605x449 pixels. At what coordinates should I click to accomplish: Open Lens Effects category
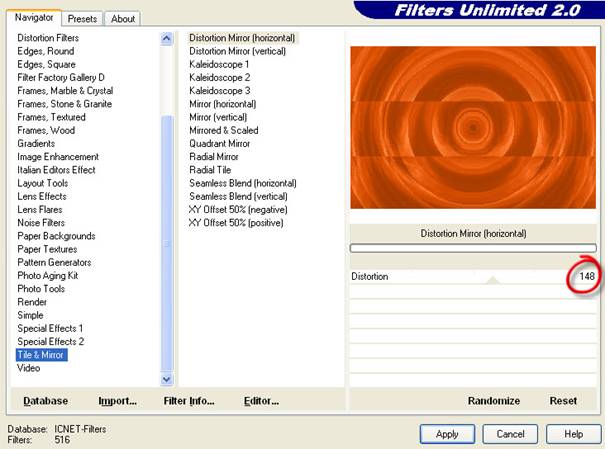42,196
